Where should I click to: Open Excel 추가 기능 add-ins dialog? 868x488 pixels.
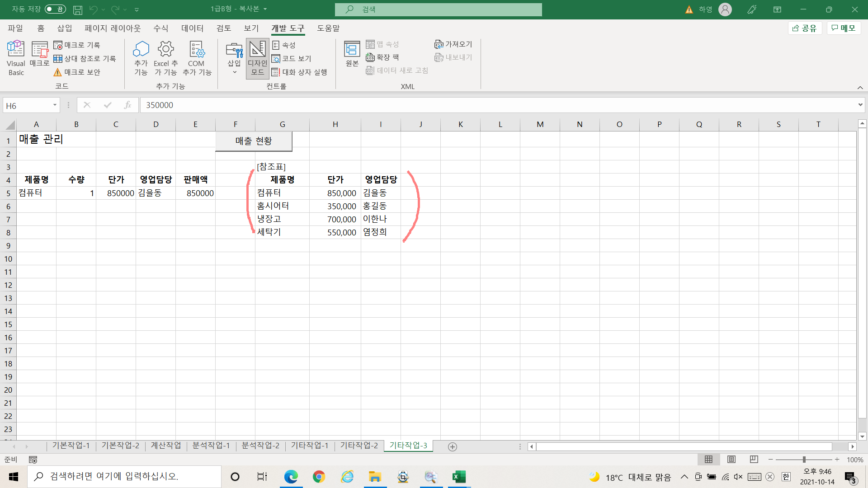[165, 58]
